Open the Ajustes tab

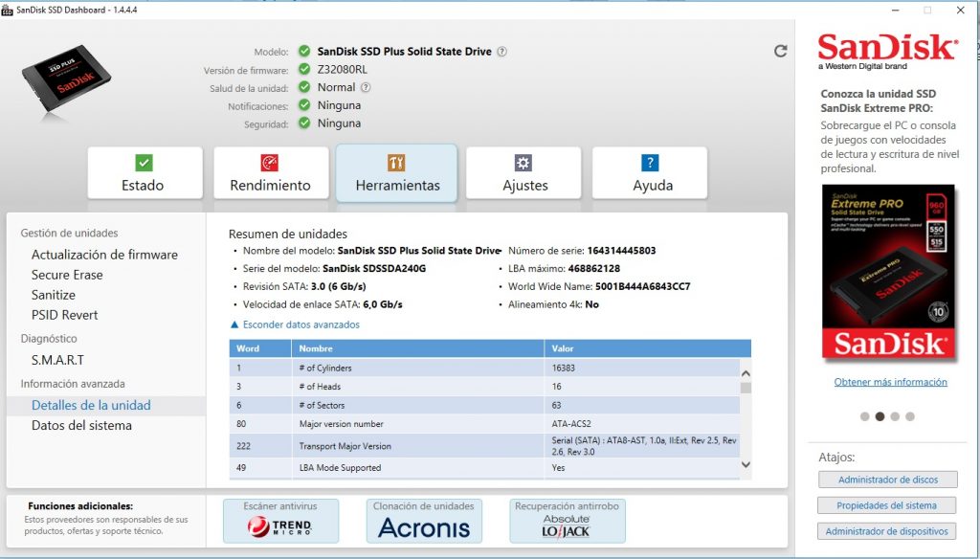pos(523,173)
